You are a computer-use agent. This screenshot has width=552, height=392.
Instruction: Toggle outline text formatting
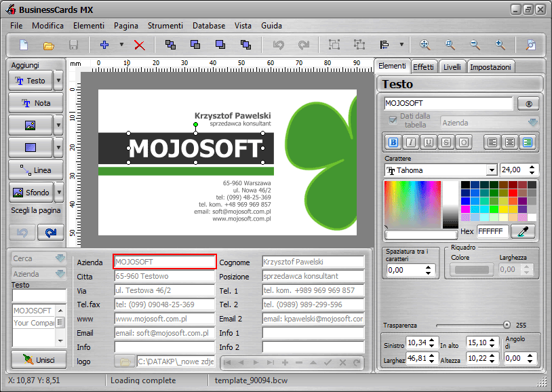464,142
